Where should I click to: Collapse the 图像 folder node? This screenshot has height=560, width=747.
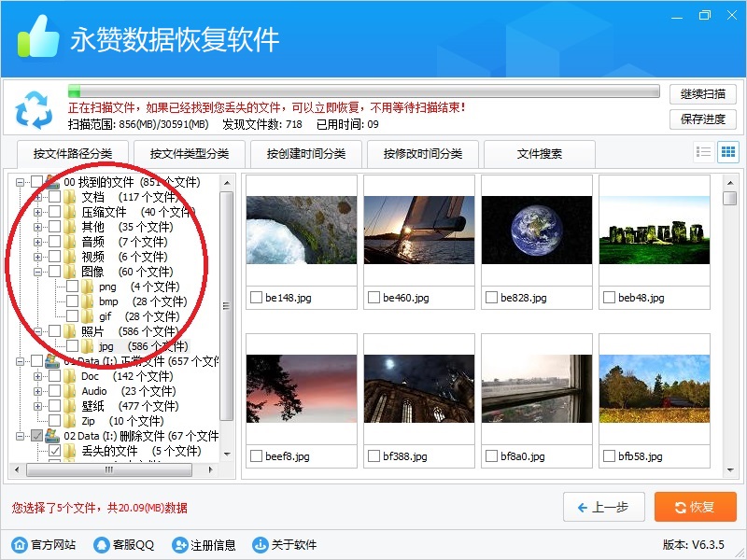point(38,272)
